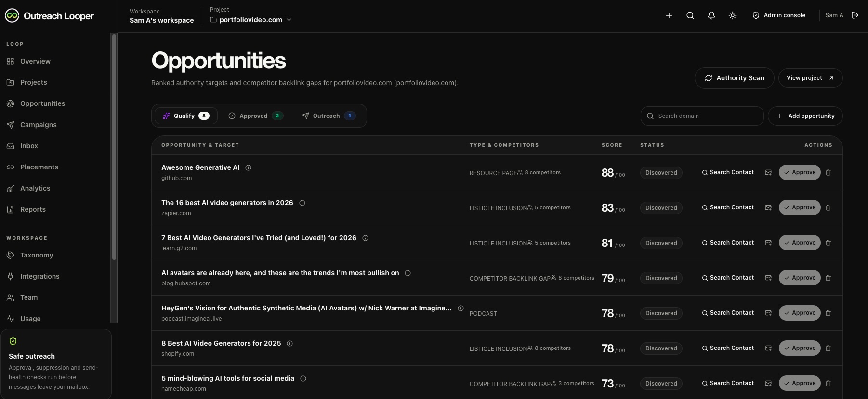Approve the learn.g2.com opportunity
868x399 pixels.
(x=800, y=243)
